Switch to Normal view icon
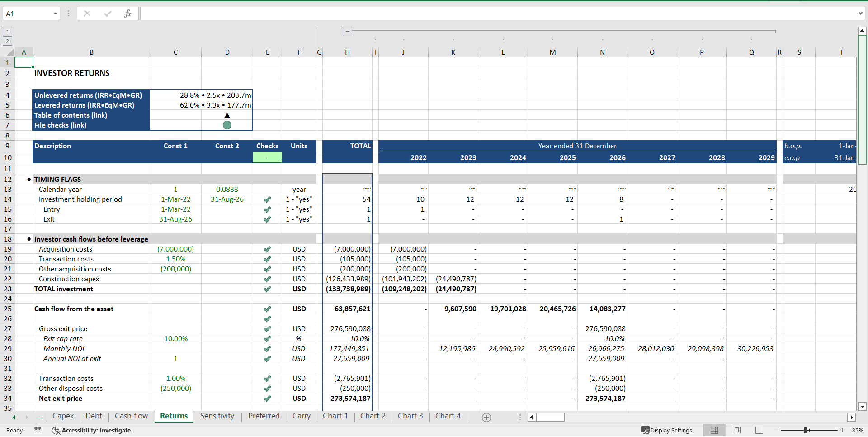Image resolution: width=868 pixels, height=437 pixels. click(x=714, y=430)
